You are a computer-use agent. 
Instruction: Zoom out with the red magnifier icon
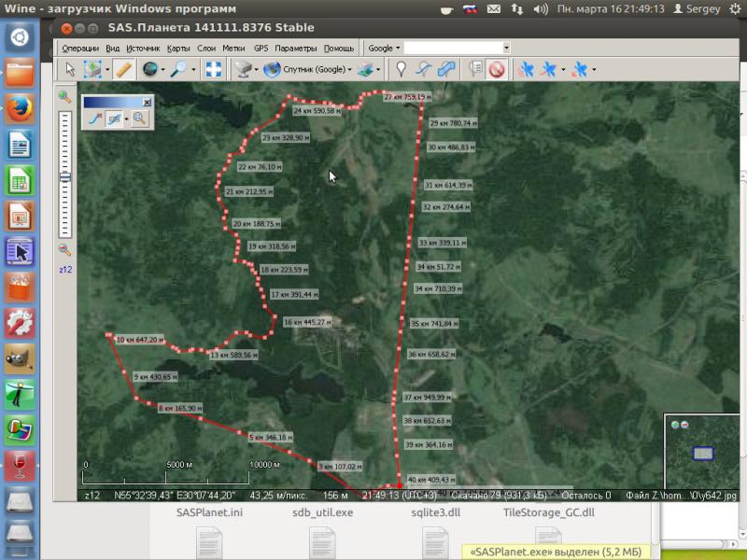[x=64, y=249]
